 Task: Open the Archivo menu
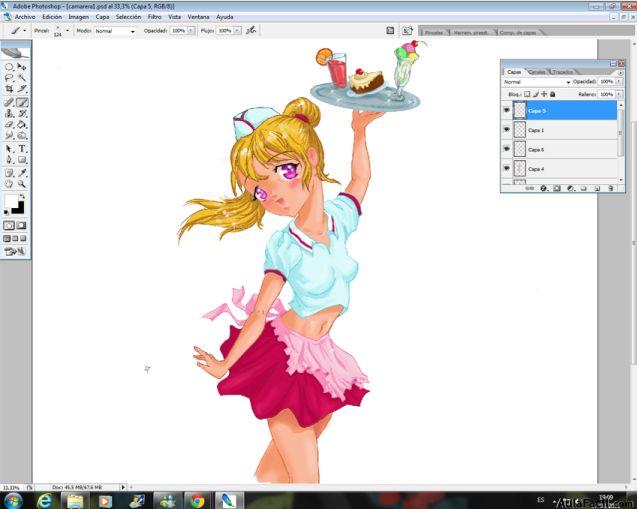(25, 17)
